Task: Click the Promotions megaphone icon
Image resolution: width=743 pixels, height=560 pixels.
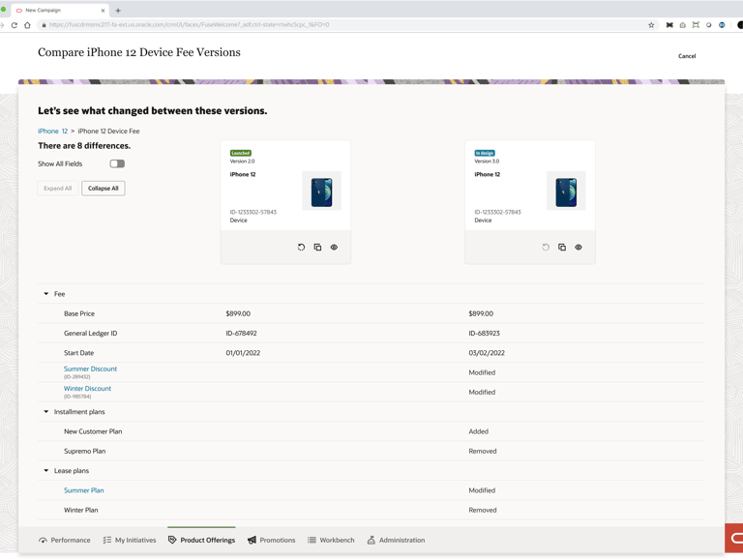Action: (x=252, y=540)
